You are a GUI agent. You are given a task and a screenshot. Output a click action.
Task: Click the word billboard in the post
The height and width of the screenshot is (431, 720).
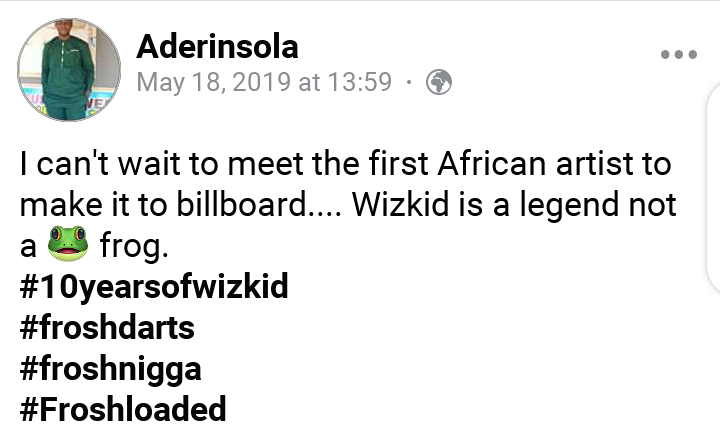[x=241, y=204]
